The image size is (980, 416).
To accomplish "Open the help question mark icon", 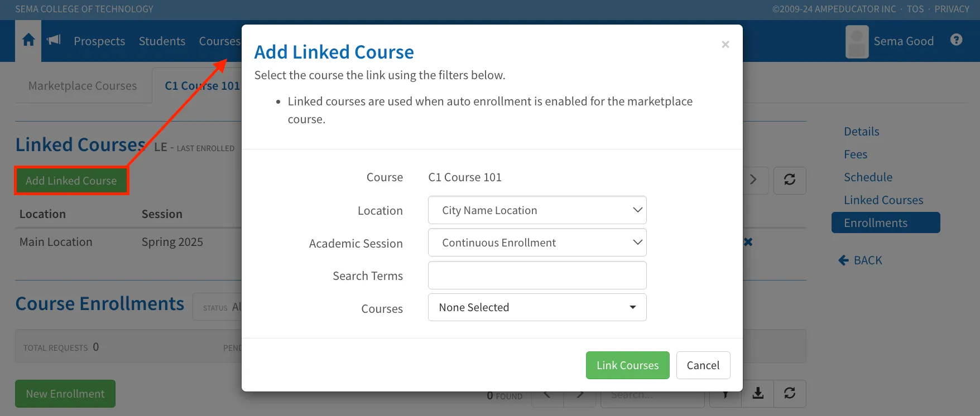I will [957, 40].
